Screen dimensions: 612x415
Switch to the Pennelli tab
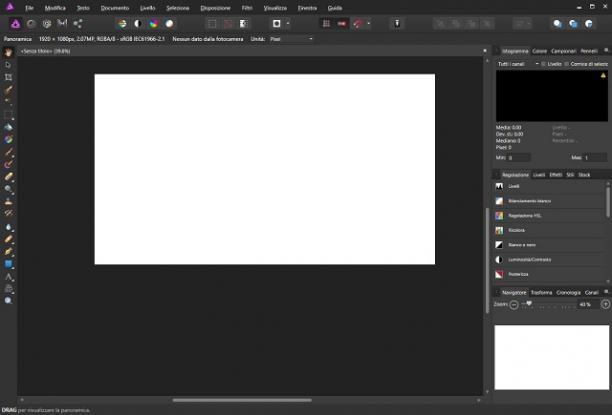coord(589,51)
